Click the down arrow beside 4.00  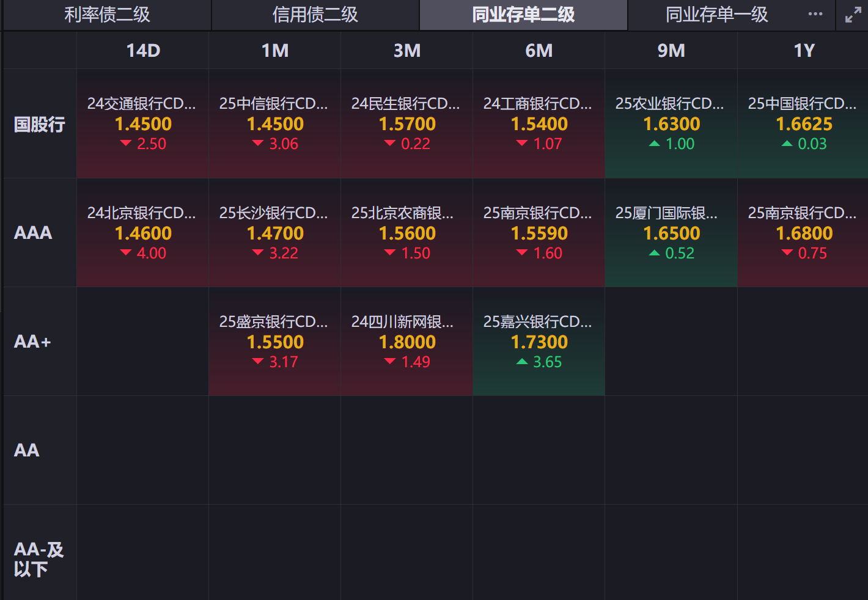(x=126, y=252)
